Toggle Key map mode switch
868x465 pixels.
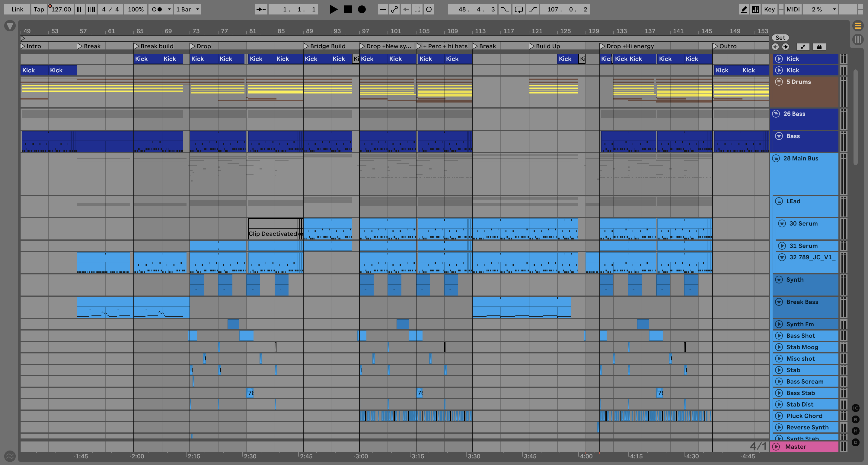coord(769,9)
